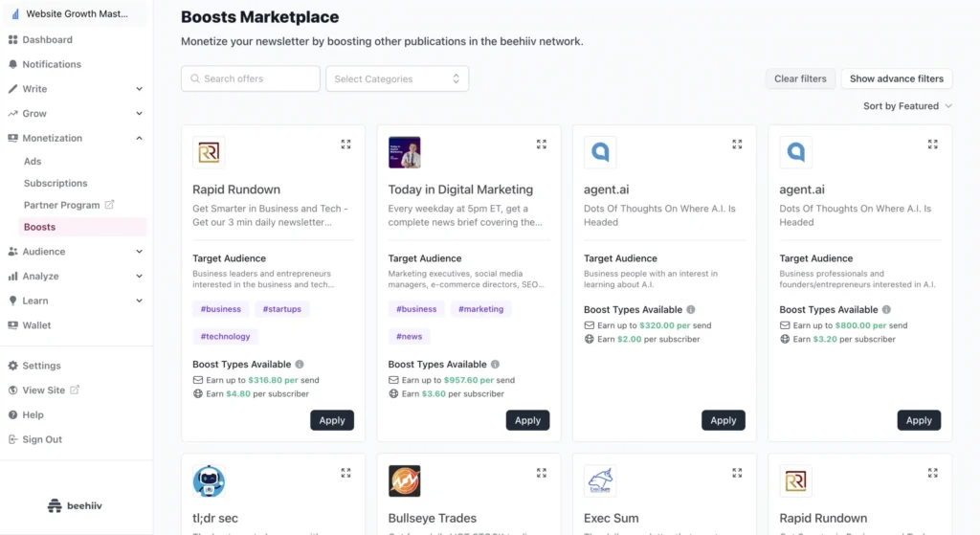Click the Monetization money icon

click(x=12, y=138)
